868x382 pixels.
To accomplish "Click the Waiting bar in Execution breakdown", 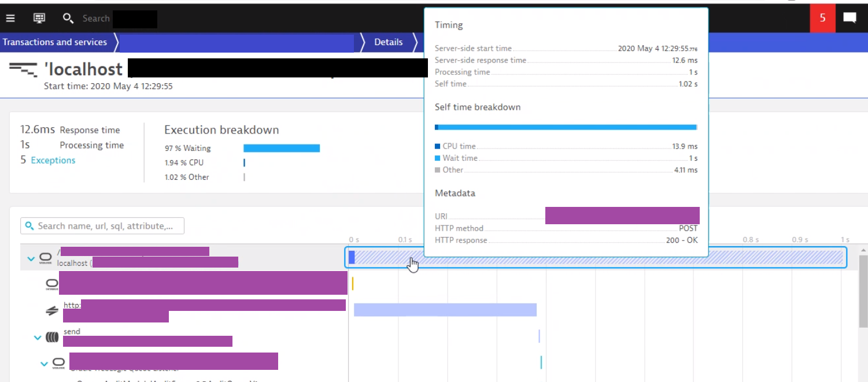I will point(281,149).
